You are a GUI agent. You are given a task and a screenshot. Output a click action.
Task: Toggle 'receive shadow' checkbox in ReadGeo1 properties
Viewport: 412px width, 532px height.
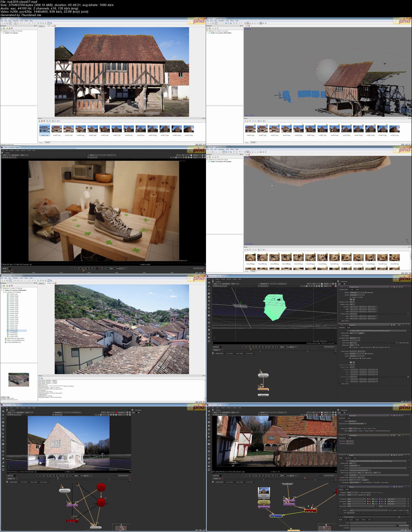(x=360, y=358)
